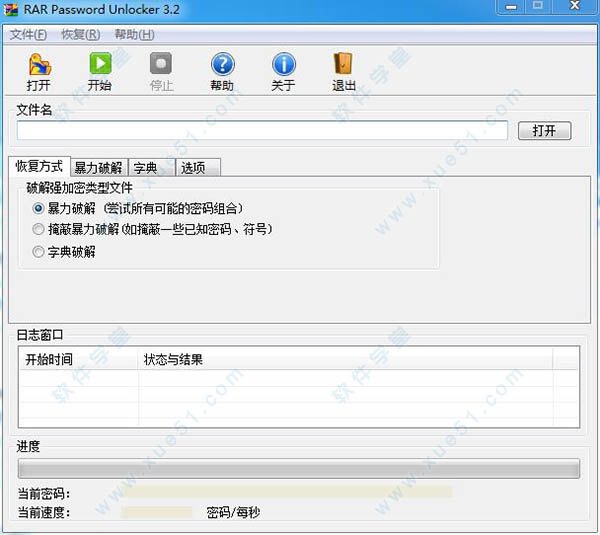Open the Recovery (恢复) menu
Viewport: 600px width, 535px height.
(80, 34)
